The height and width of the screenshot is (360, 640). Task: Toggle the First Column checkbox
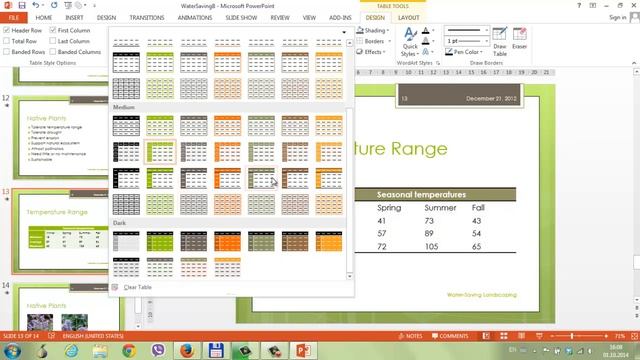click(53, 30)
